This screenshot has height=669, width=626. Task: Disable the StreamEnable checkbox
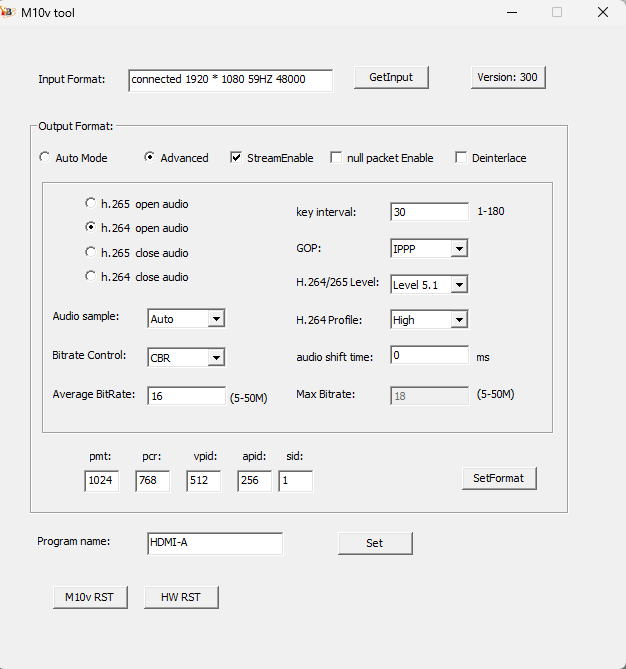click(x=236, y=158)
